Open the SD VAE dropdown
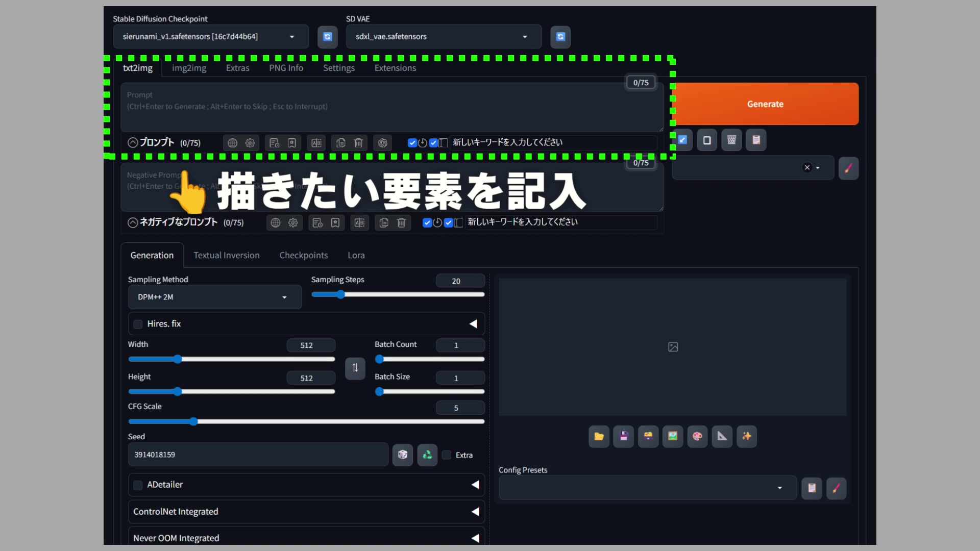This screenshot has width=980, height=551. (x=444, y=37)
